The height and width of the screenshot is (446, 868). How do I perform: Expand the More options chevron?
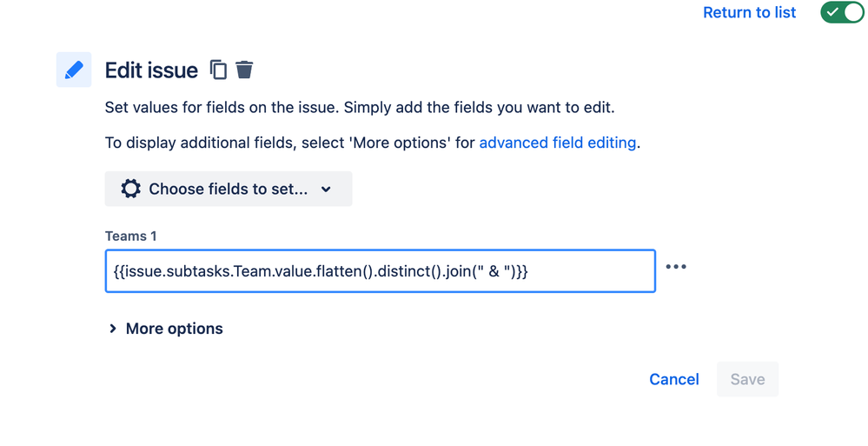coord(113,329)
